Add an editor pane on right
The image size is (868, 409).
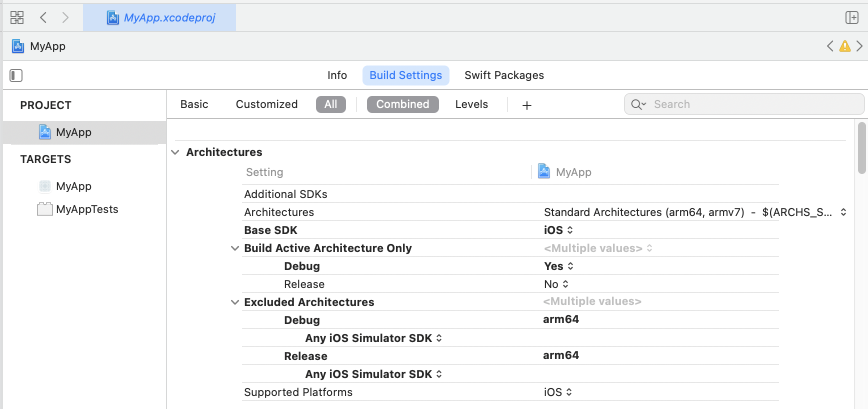pos(851,17)
